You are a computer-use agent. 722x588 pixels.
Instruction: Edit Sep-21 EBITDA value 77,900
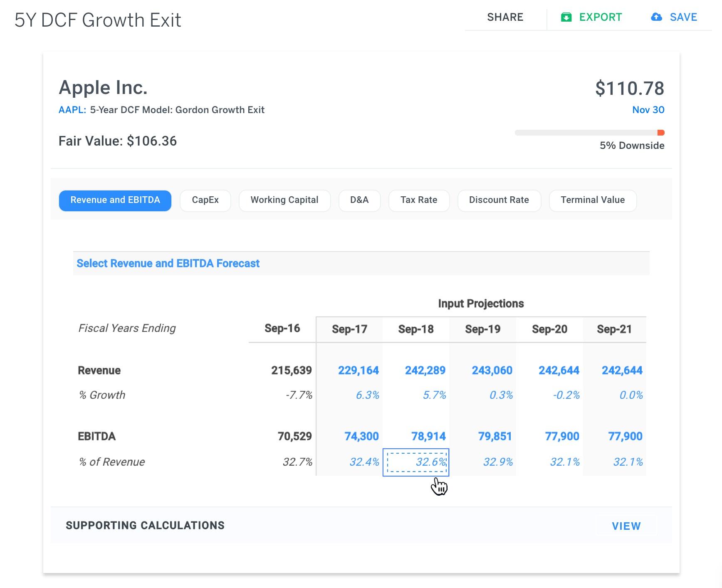coord(626,437)
